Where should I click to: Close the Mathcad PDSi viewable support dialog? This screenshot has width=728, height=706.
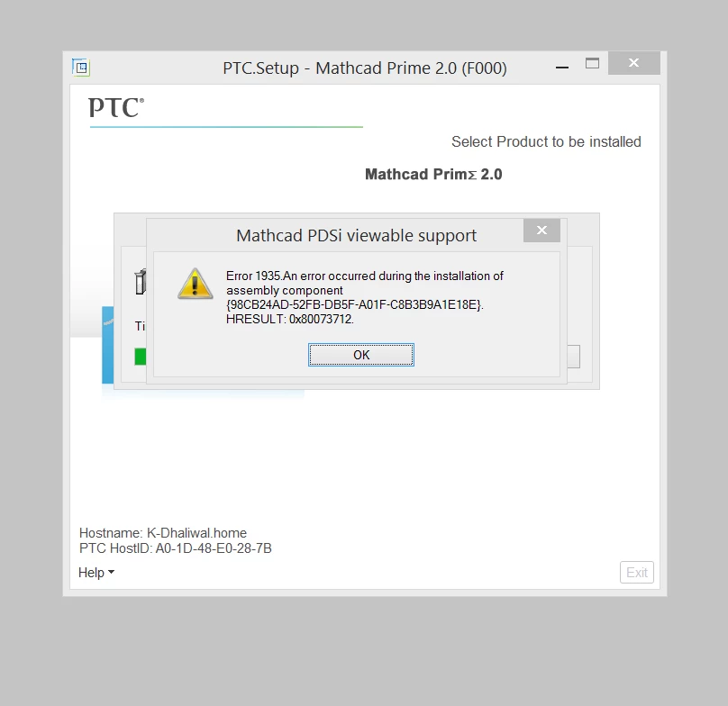tap(541, 231)
